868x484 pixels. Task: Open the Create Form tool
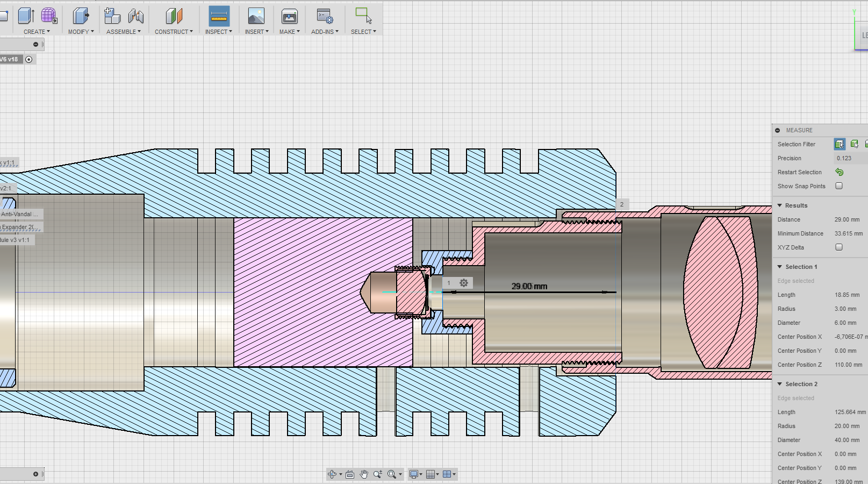tap(49, 16)
